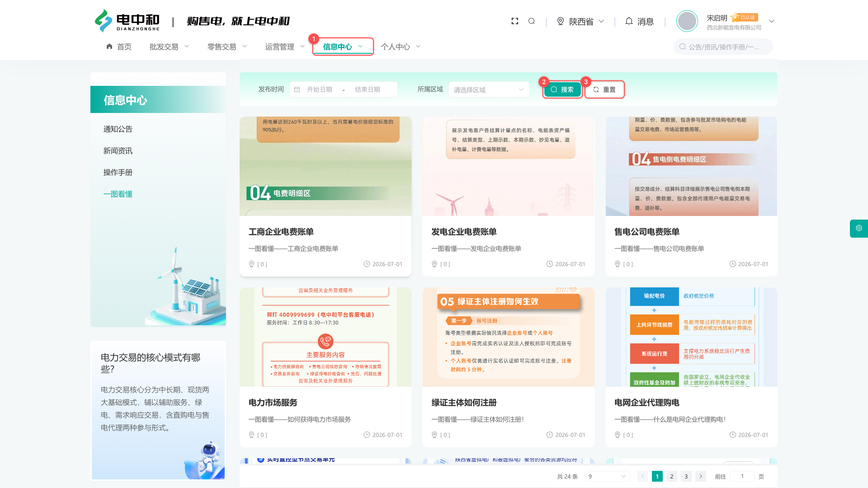Click the fullscreen toggle icon in header
868x488 pixels.
click(x=514, y=21)
